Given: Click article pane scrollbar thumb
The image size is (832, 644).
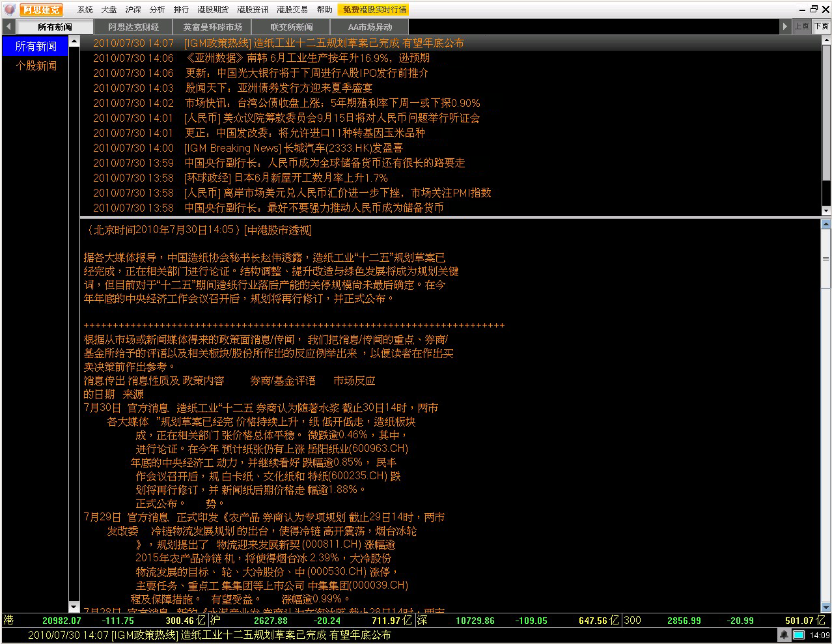Looking at the screenshot, I should tap(825, 259).
